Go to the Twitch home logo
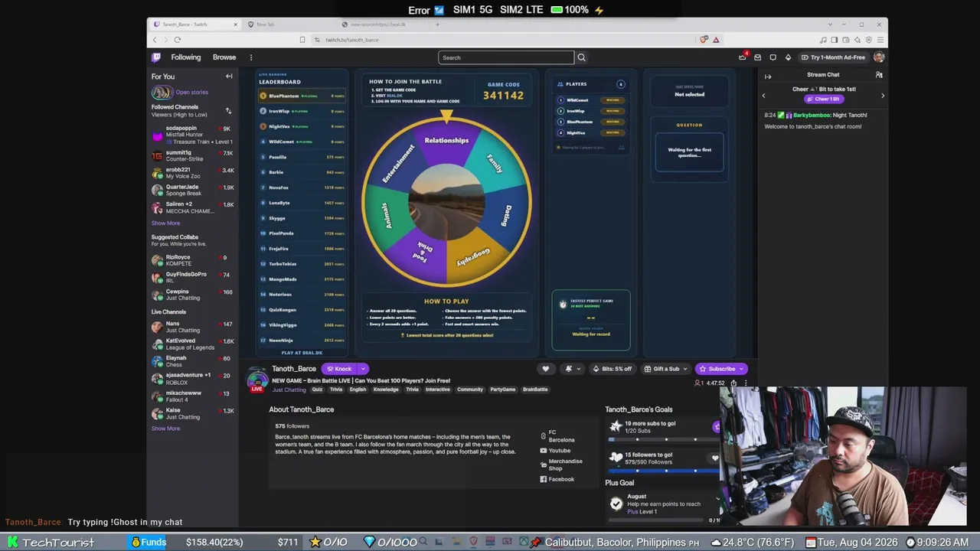The height and width of the screenshot is (551, 980). coord(156,57)
